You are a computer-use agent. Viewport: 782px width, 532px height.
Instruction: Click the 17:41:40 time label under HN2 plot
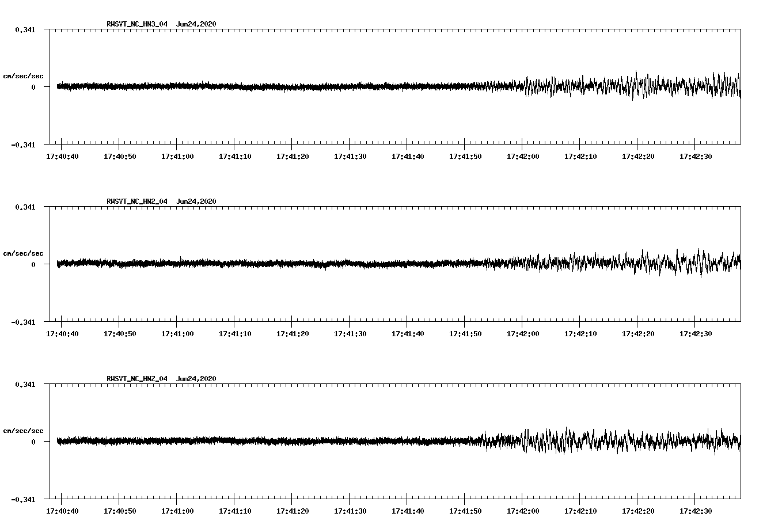coord(408,334)
